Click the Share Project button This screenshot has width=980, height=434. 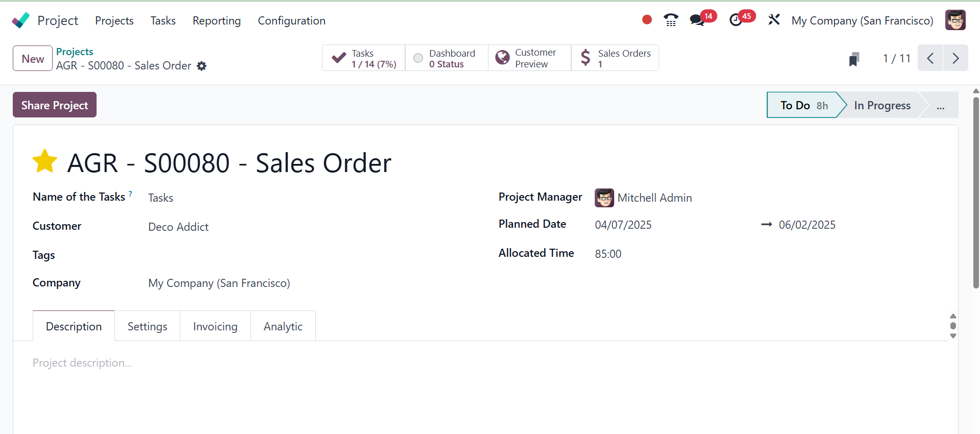pos(55,105)
